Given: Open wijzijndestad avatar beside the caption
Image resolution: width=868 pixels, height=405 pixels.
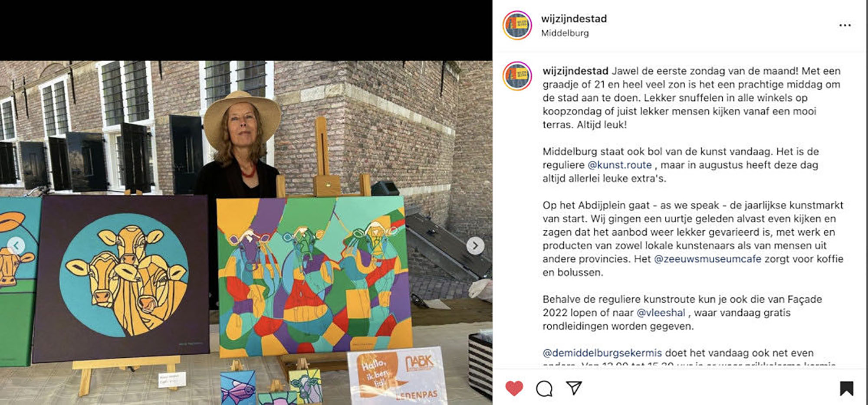Looking at the screenshot, I should pyautogui.click(x=517, y=76).
